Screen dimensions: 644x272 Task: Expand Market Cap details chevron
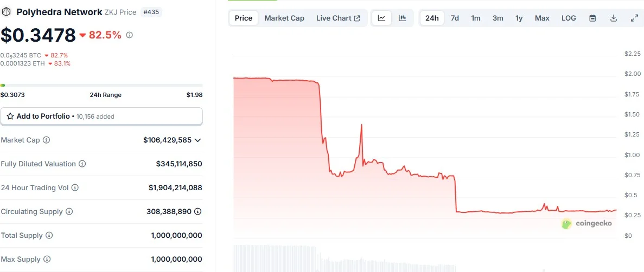(197, 140)
